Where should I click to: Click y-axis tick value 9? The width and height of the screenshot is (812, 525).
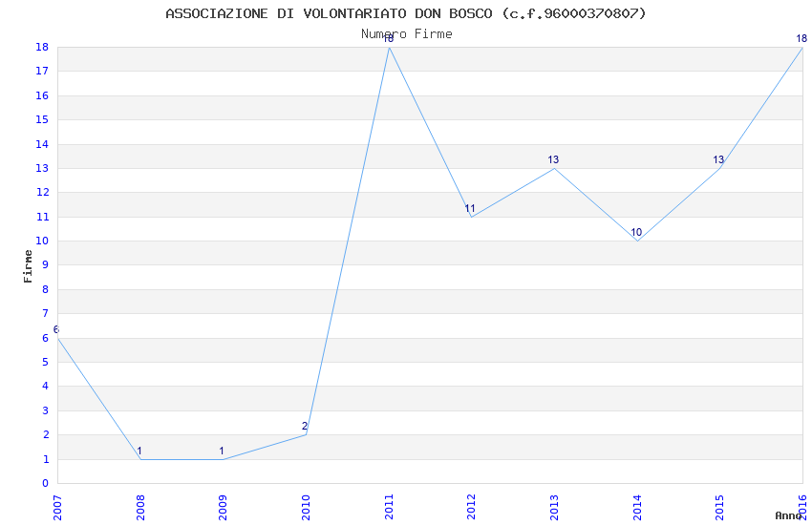46,264
